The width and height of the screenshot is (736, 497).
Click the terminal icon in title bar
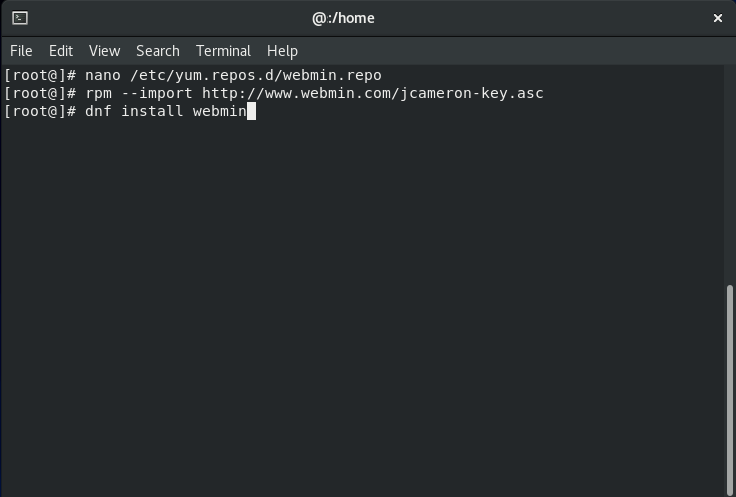(x=20, y=18)
